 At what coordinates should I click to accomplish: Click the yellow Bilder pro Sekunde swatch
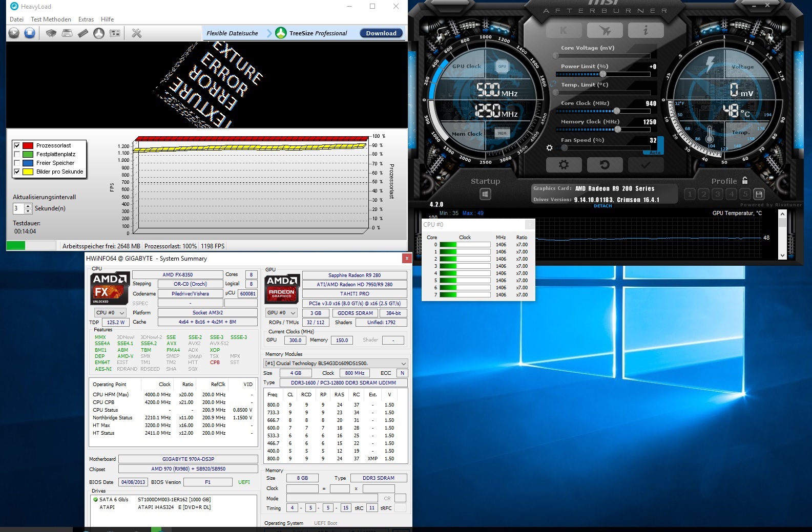coord(28,172)
